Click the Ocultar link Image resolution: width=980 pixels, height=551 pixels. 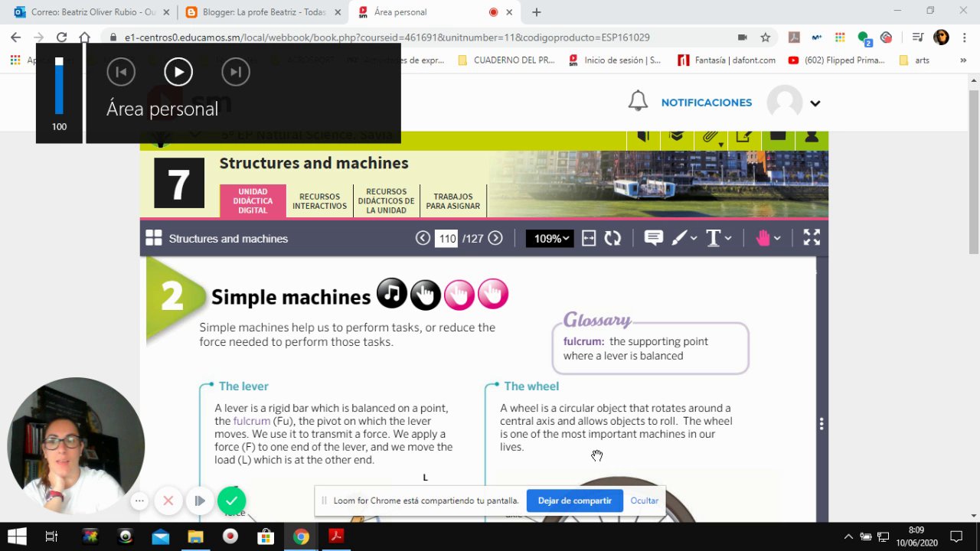coord(645,500)
